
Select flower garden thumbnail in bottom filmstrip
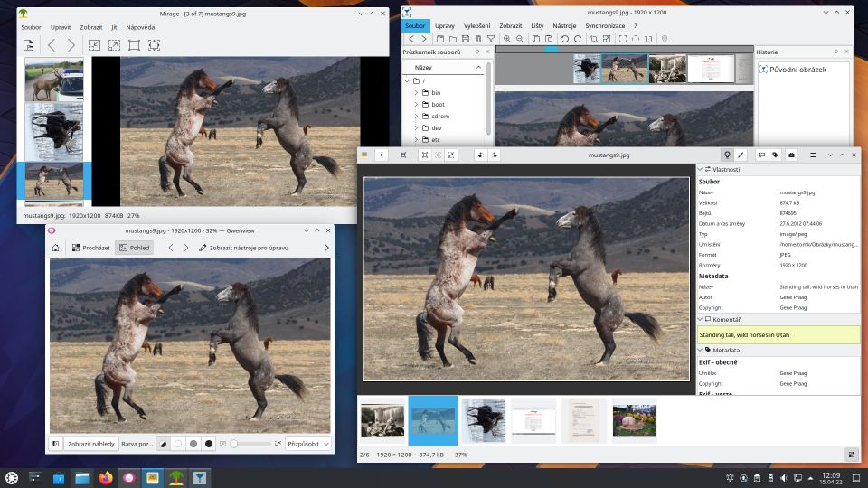[x=635, y=420]
